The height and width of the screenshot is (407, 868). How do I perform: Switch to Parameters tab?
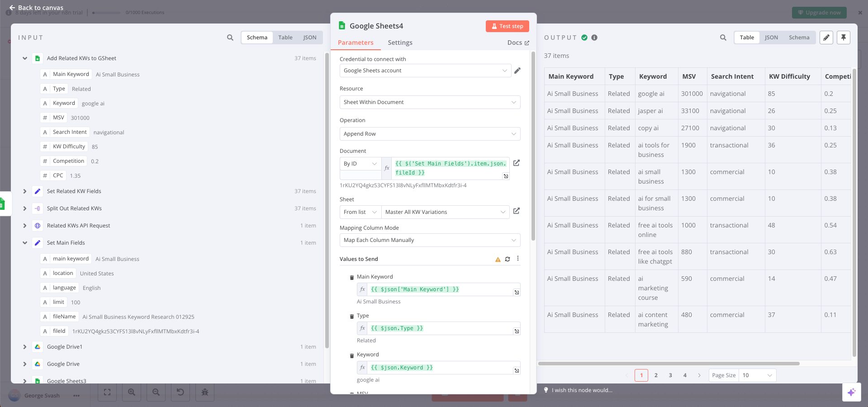(x=356, y=43)
